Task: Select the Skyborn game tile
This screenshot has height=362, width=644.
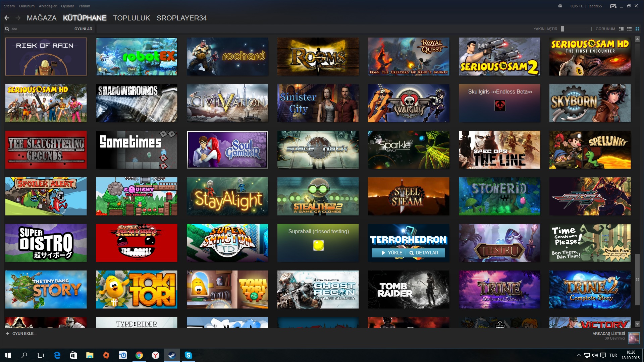Action: pyautogui.click(x=590, y=103)
